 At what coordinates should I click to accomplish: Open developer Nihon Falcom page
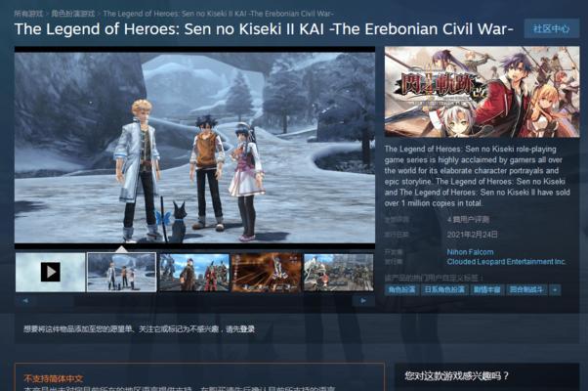pos(470,252)
